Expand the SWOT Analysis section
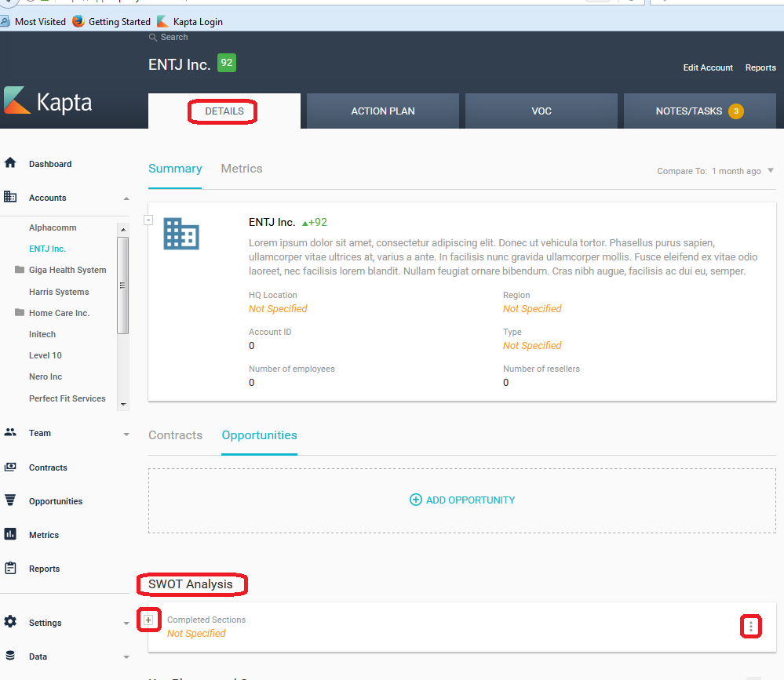784x680 pixels. [148, 620]
